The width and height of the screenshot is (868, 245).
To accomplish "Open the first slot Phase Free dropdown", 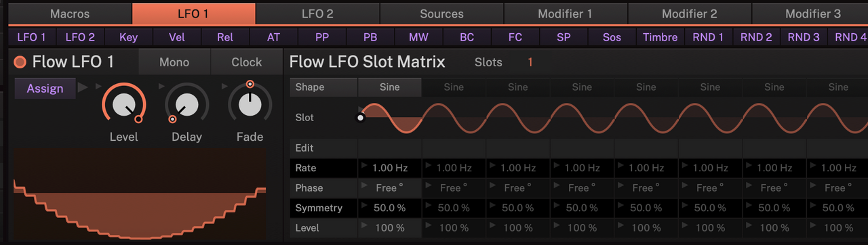I will point(390,187).
